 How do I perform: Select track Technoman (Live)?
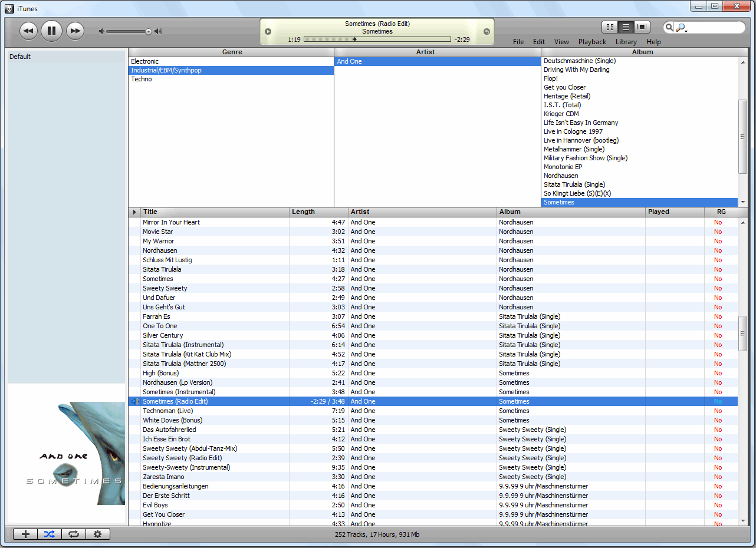coord(433,411)
